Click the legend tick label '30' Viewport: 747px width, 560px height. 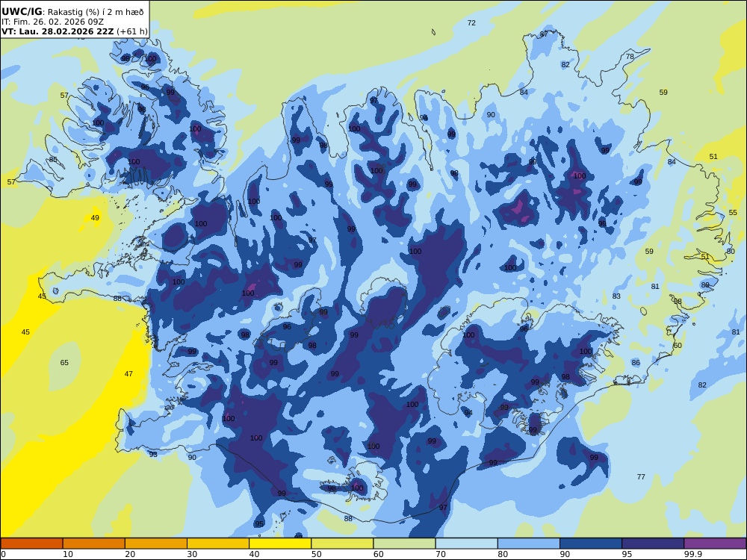pos(192,554)
